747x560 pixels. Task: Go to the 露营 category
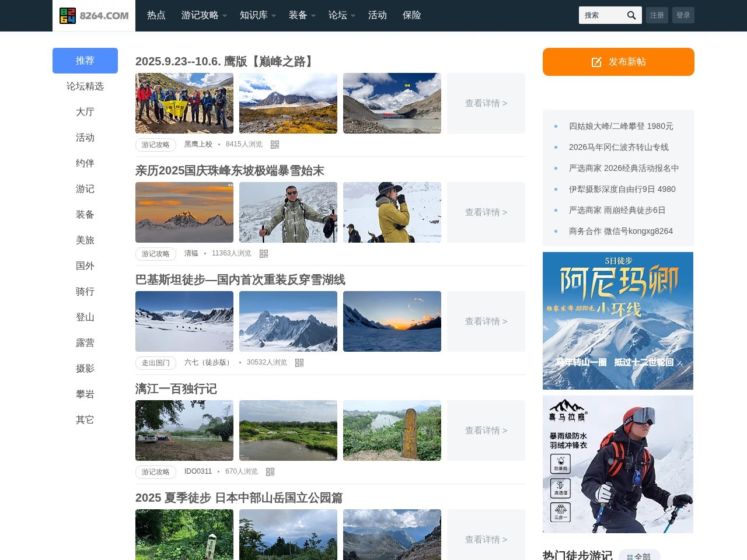(85, 343)
